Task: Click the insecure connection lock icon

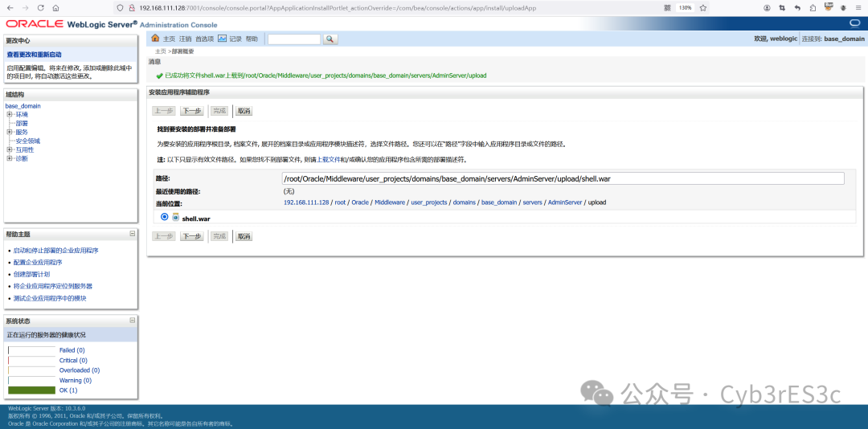Action: pyautogui.click(x=132, y=8)
